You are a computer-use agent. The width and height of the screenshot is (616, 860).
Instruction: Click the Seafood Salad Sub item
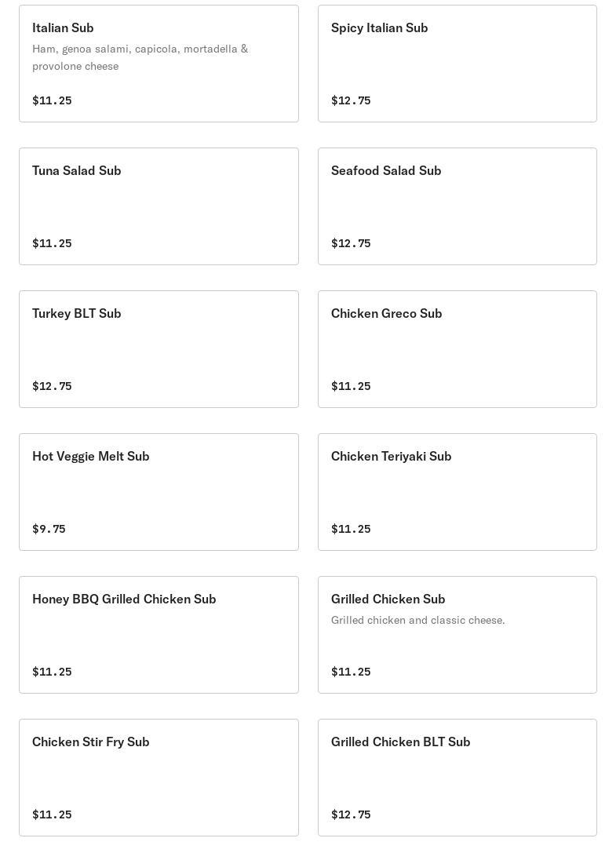[457, 206]
